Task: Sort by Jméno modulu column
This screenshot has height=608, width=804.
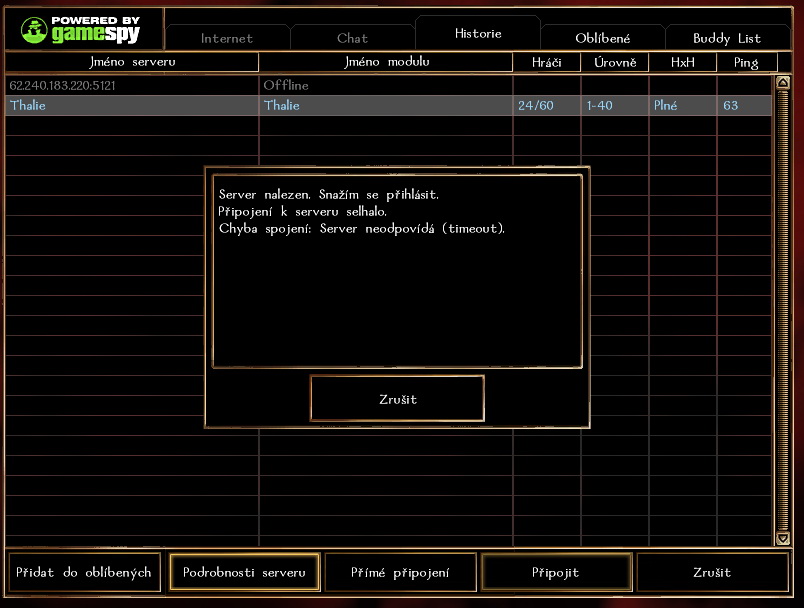Action: [386, 62]
